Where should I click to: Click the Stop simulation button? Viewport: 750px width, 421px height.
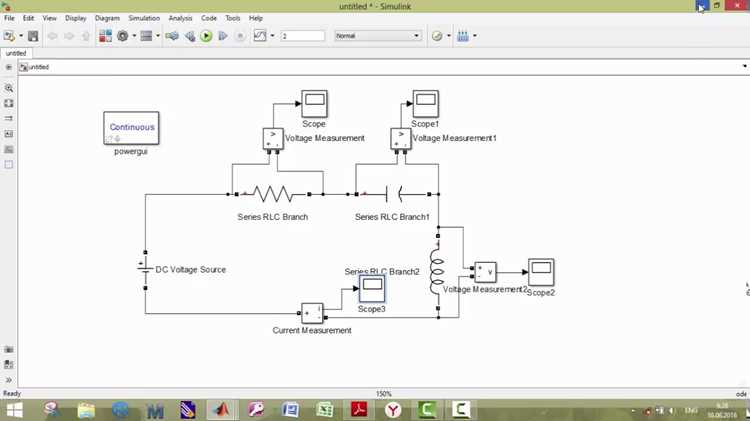pyautogui.click(x=240, y=36)
